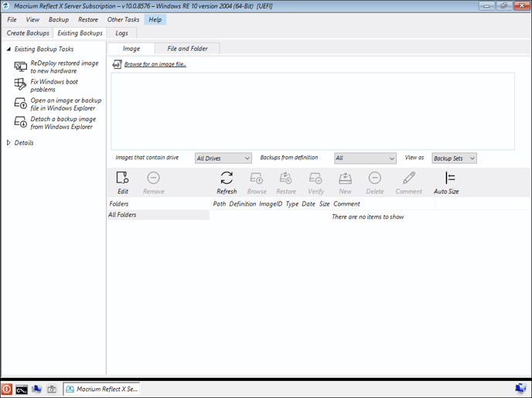
Task: Switch to the Logs tab
Action: tap(121, 33)
